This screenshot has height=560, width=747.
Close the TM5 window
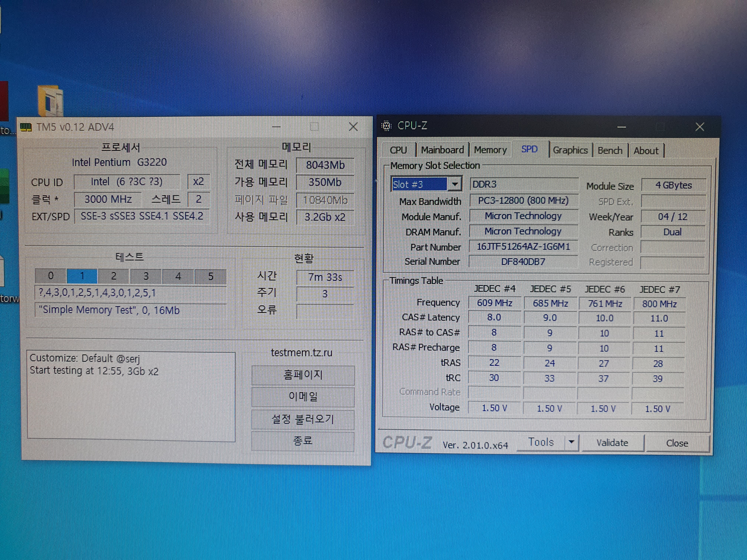tap(353, 127)
